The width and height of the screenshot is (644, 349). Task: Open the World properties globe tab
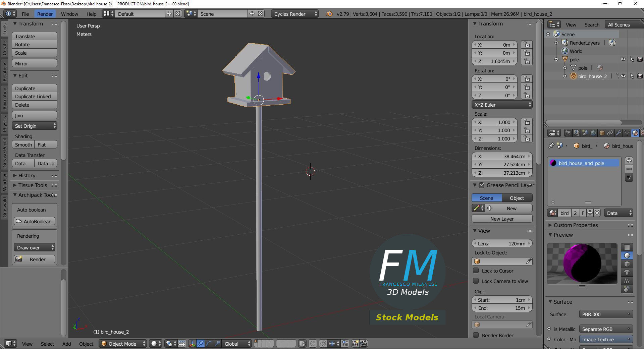[x=593, y=133]
